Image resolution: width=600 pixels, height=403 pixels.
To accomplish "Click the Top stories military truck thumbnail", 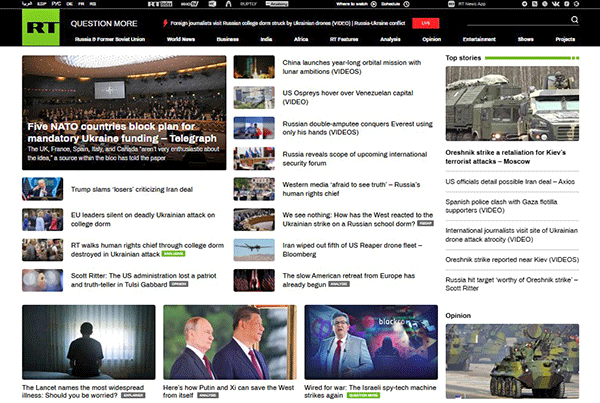I will (x=512, y=103).
